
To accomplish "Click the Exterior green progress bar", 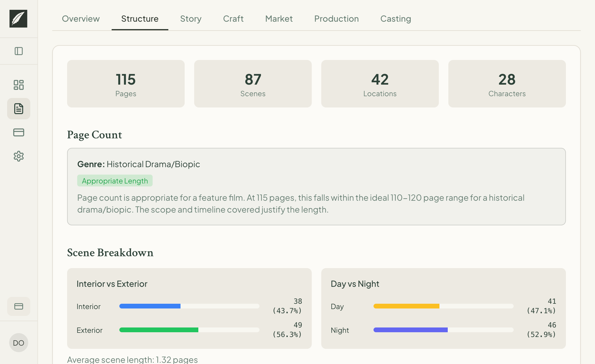I will [x=159, y=330].
